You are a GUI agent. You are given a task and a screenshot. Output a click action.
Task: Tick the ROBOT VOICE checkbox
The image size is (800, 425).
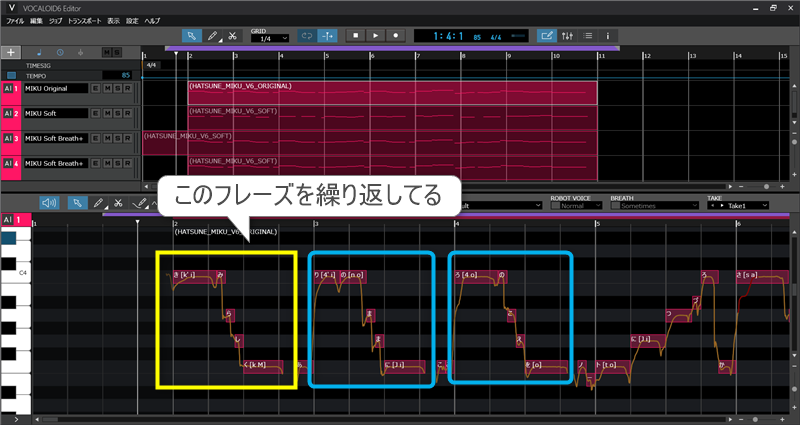[x=555, y=206]
